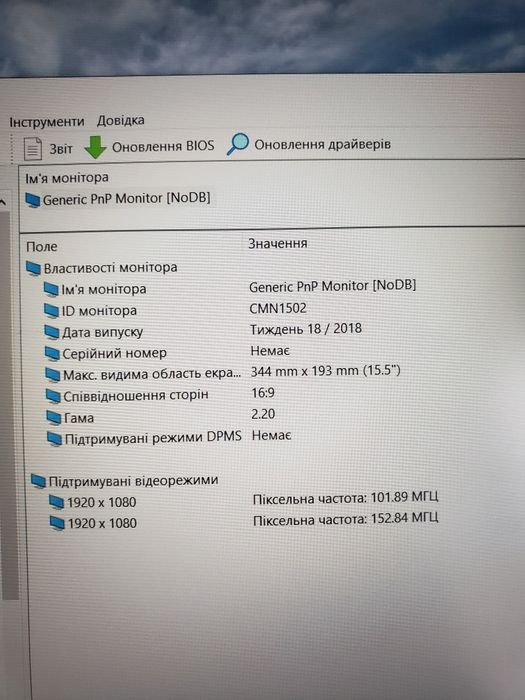Click the Поле column header

click(x=42, y=246)
